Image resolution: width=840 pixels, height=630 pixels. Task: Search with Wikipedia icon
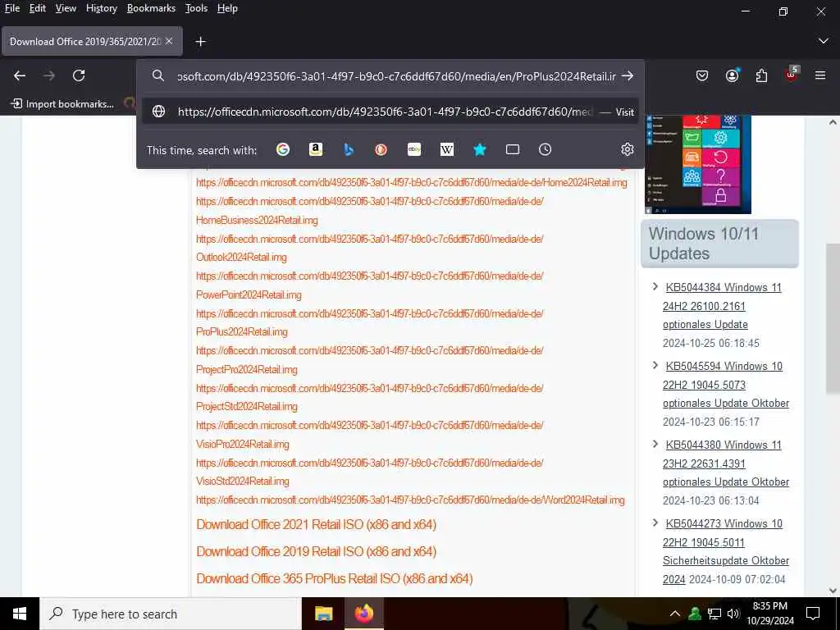pyautogui.click(x=447, y=149)
